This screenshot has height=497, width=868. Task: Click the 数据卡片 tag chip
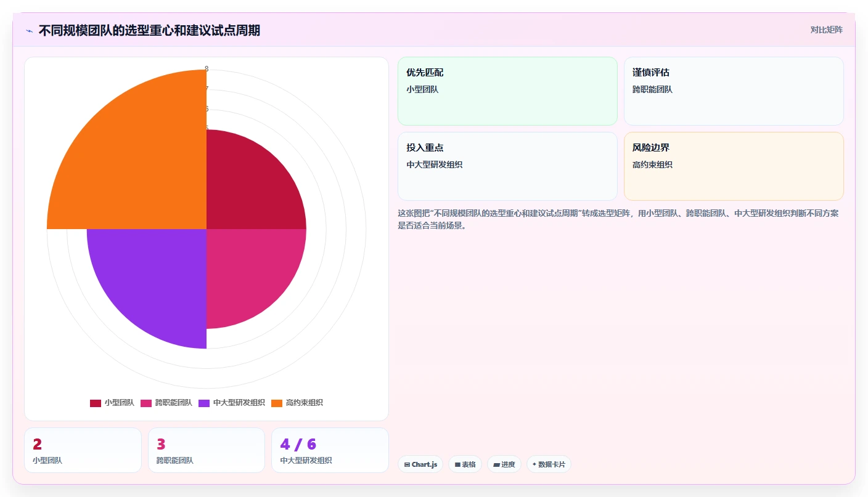tap(549, 464)
